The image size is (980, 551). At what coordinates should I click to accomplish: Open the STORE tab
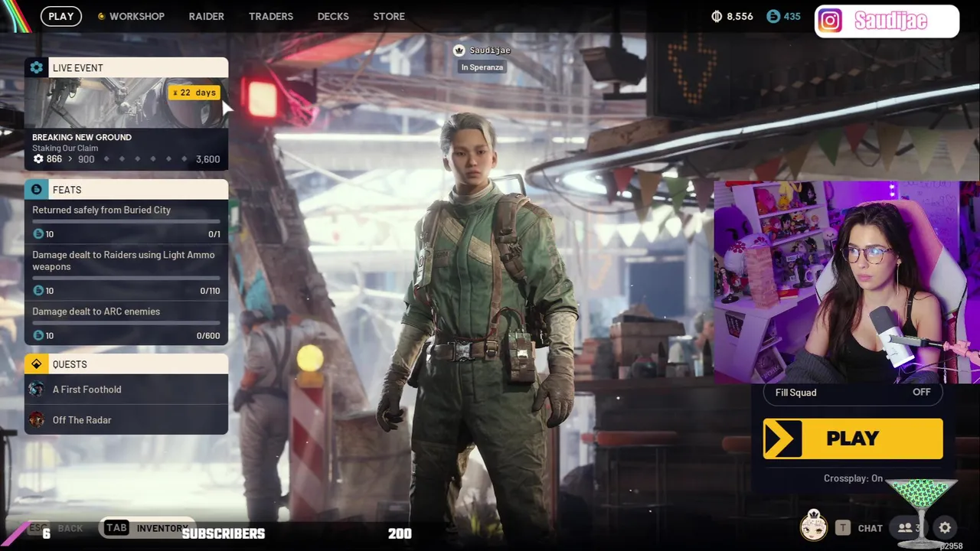389,16
